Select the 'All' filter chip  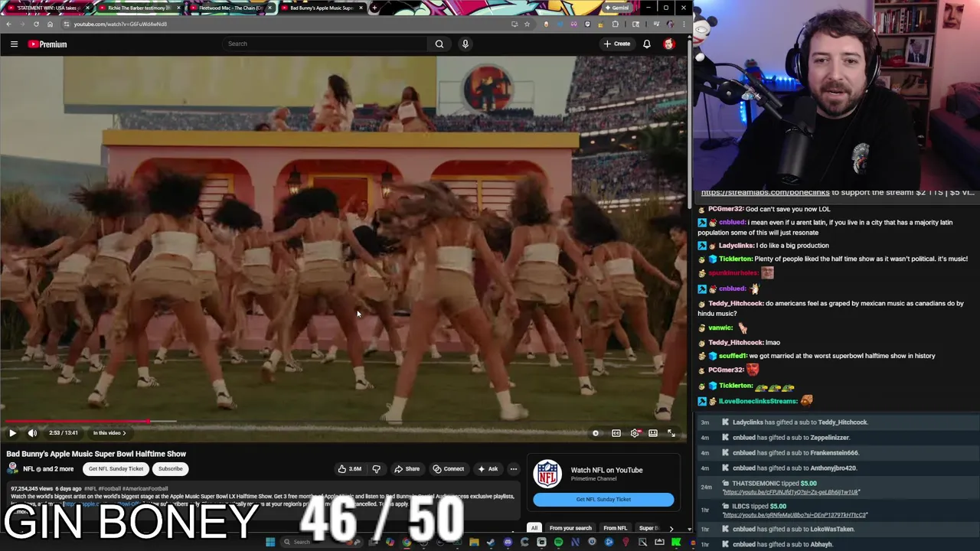pos(534,528)
